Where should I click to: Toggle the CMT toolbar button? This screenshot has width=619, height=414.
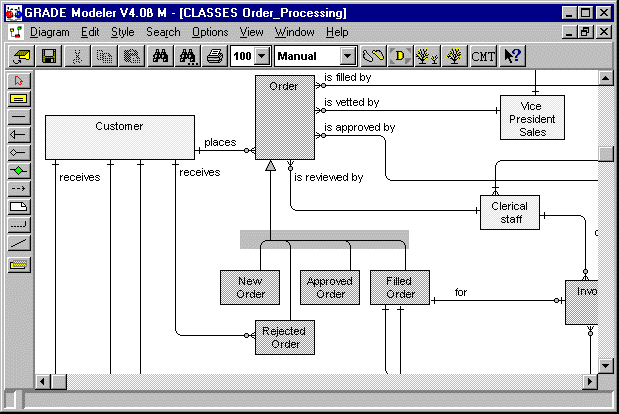point(483,57)
